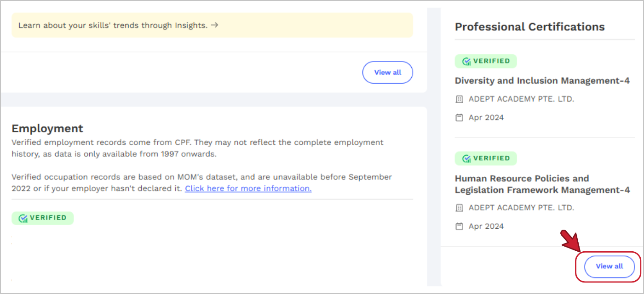Image resolution: width=644 pixels, height=294 pixels.
Task: Click the verified icon above Human Resource Policies
Action: (466, 159)
